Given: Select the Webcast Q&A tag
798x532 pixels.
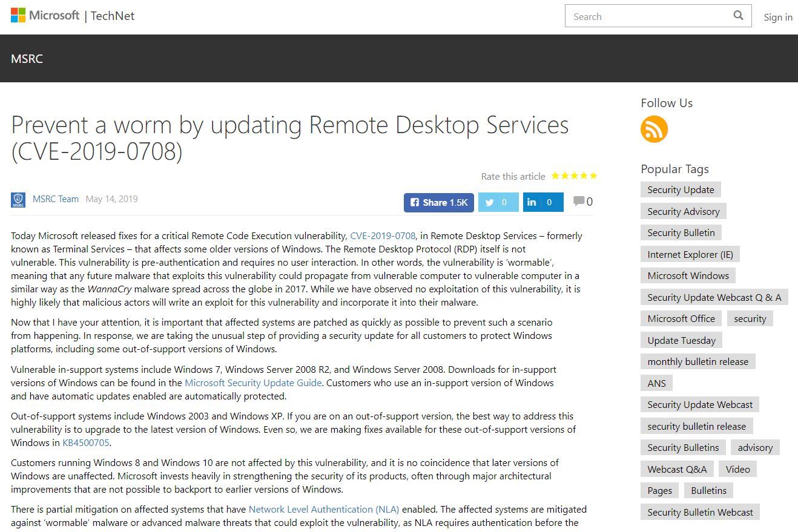Looking at the screenshot, I should point(677,469).
